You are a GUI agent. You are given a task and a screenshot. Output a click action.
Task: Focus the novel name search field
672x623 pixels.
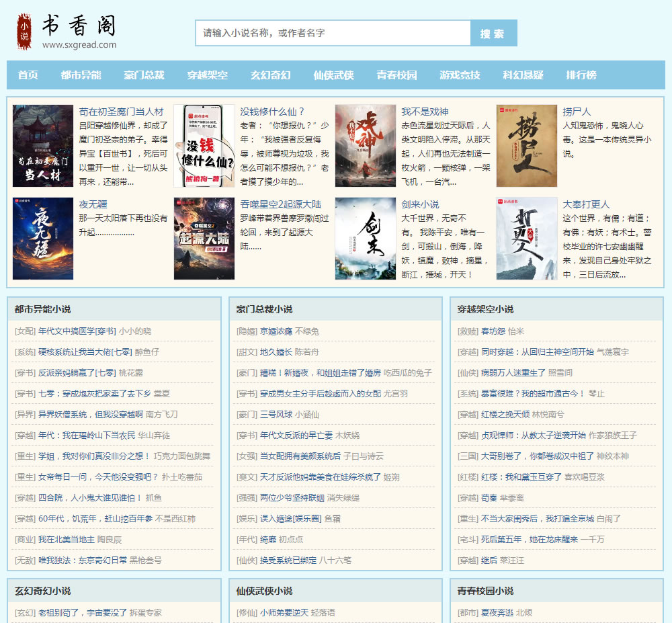[333, 33]
